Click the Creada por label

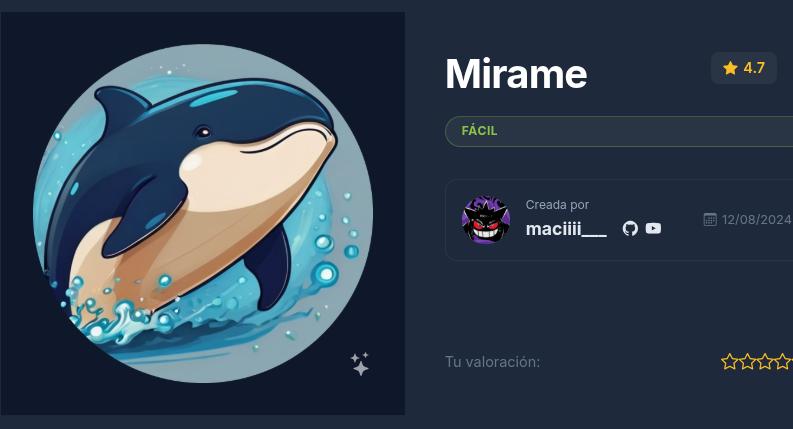tap(557, 205)
